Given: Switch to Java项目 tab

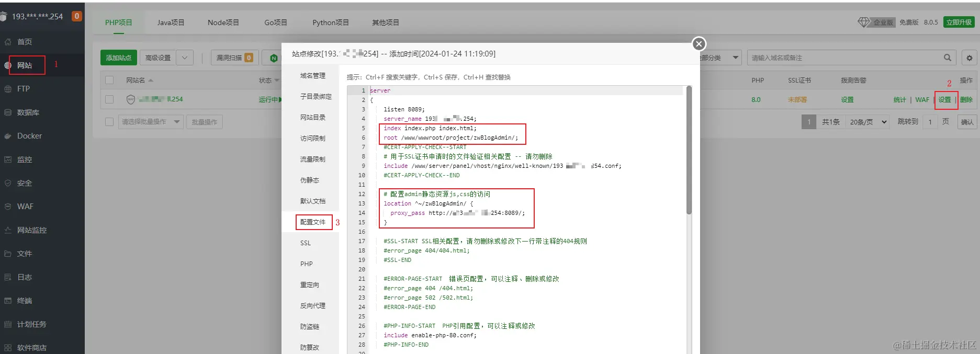Looking at the screenshot, I should (x=171, y=22).
